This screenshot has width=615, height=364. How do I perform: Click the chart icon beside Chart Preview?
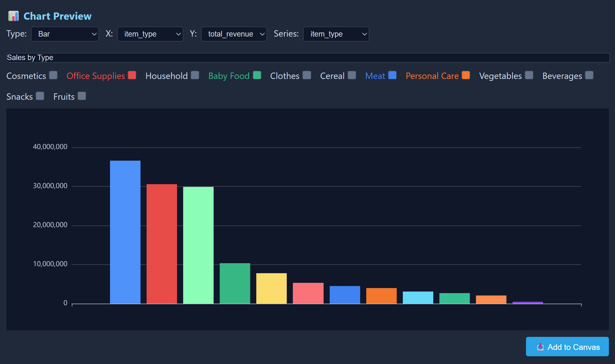[13, 16]
